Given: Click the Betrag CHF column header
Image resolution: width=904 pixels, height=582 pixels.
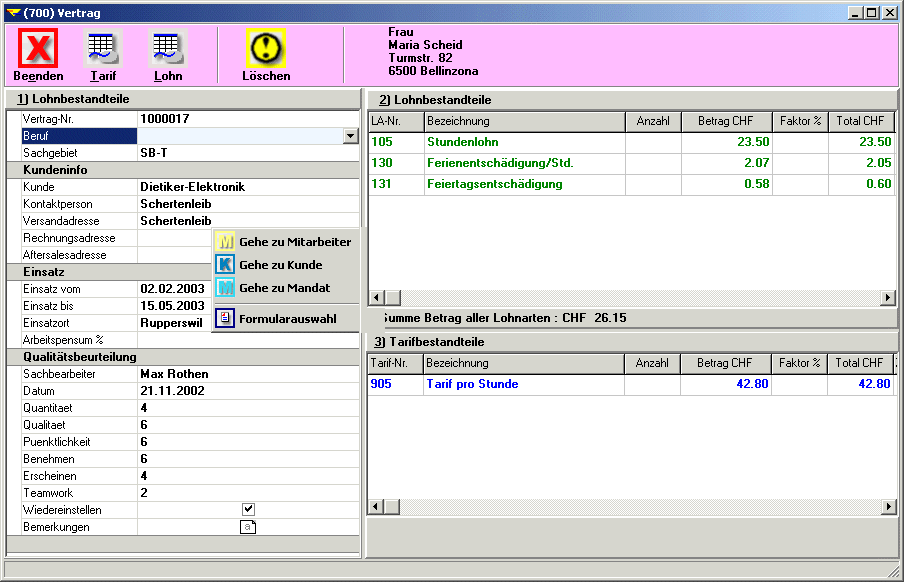Looking at the screenshot, I should 727,121.
